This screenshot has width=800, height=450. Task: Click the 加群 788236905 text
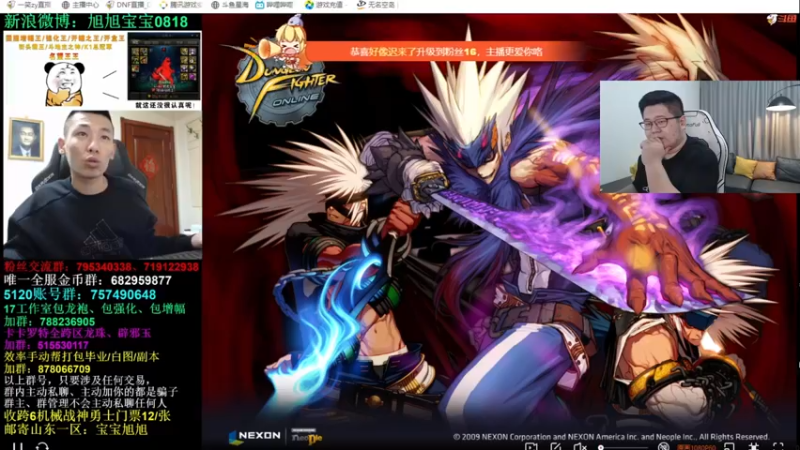(49, 321)
